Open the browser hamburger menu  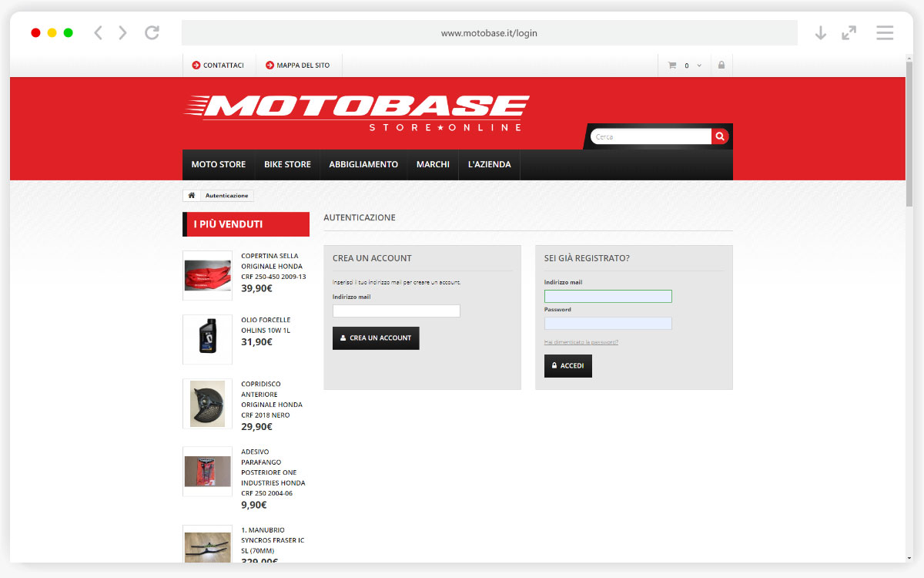coord(885,32)
